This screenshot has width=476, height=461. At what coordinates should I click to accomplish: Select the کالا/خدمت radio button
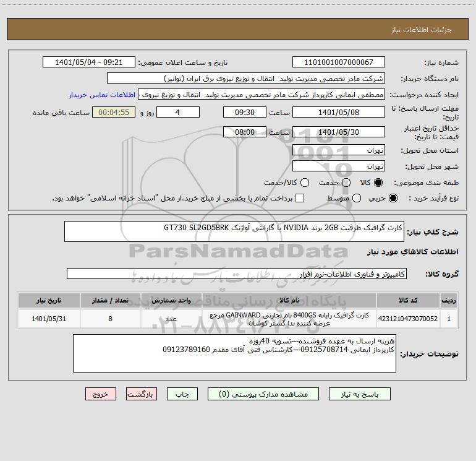pos(305,183)
